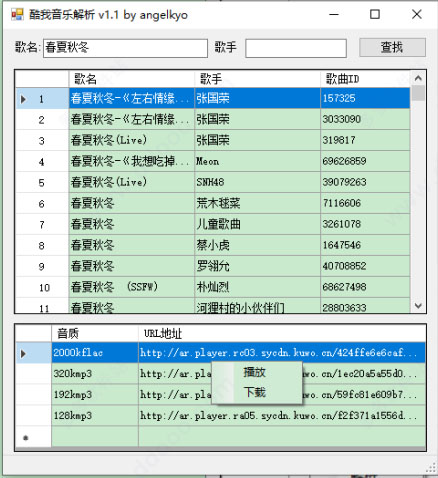Click the 歌曲ID column header

point(365,79)
